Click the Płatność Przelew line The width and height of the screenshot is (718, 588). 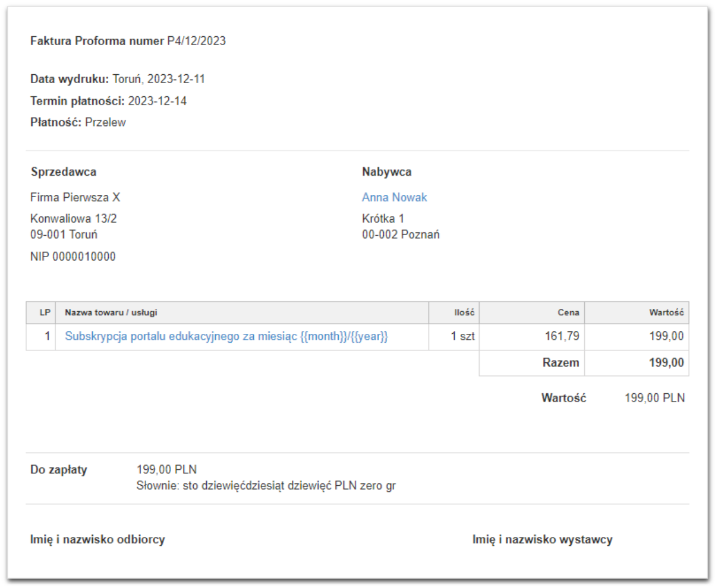coord(78,122)
